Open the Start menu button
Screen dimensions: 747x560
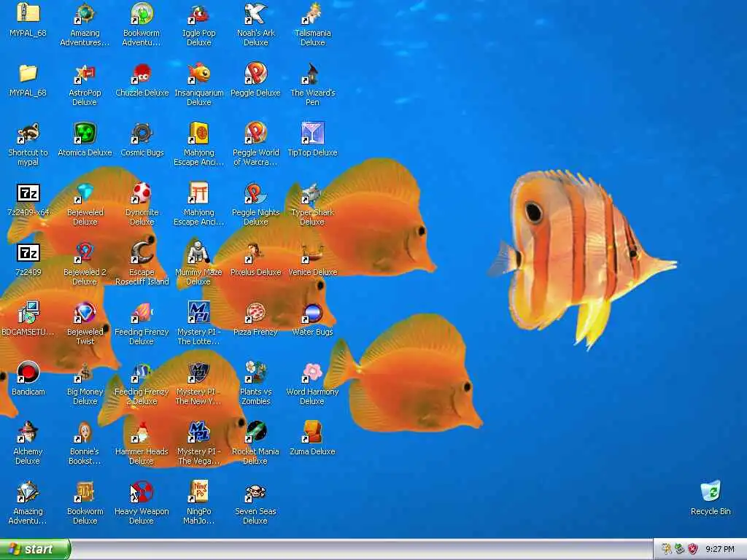point(35,549)
